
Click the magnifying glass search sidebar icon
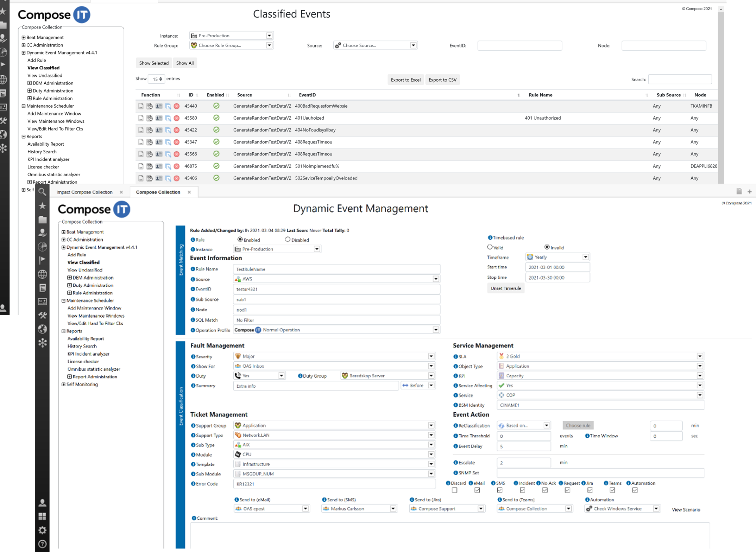pos(42,192)
